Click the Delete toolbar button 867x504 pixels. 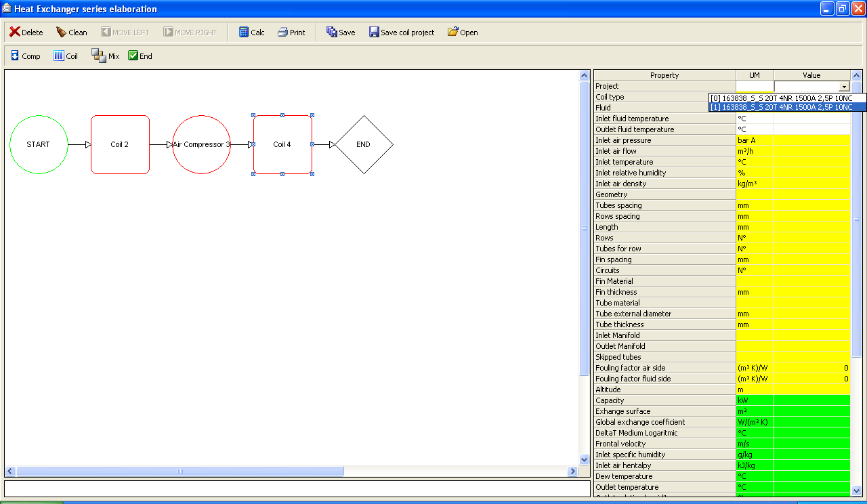click(26, 33)
